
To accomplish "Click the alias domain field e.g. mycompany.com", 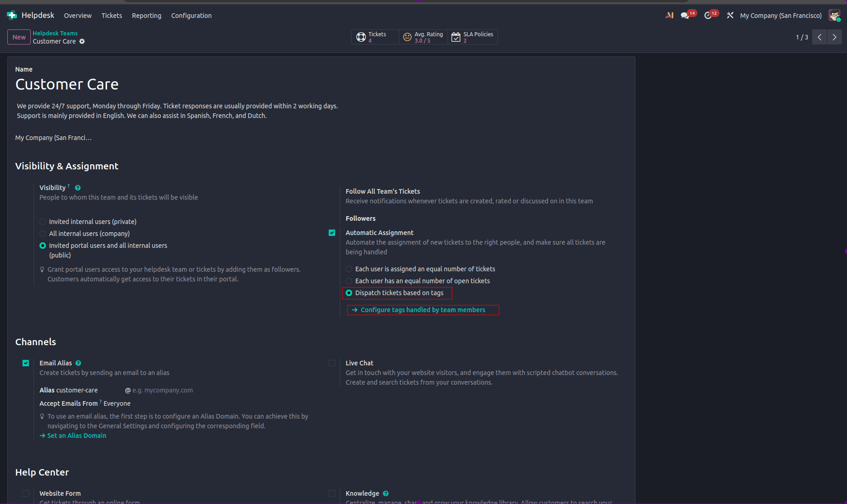I will [x=163, y=390].
